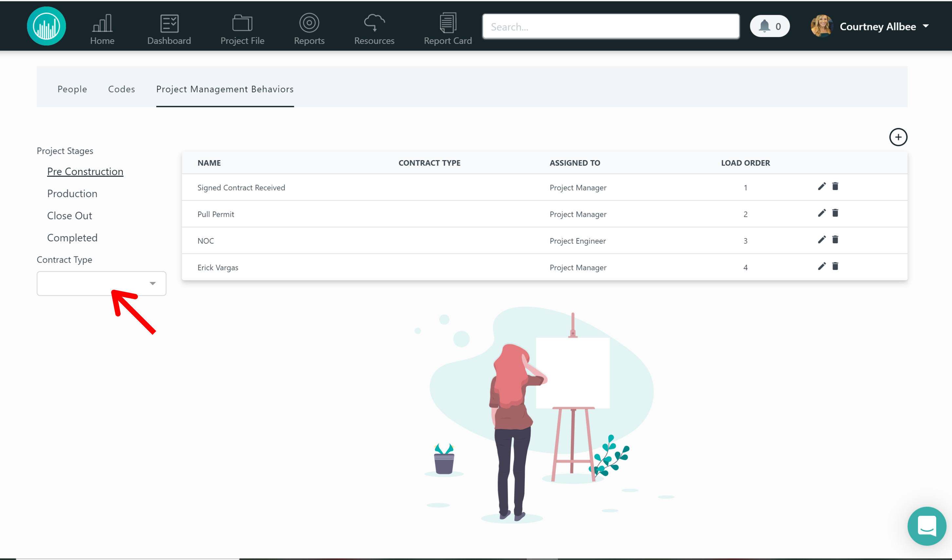
Task: Open the Contract Type dropdown
Action: click(101, 283)
